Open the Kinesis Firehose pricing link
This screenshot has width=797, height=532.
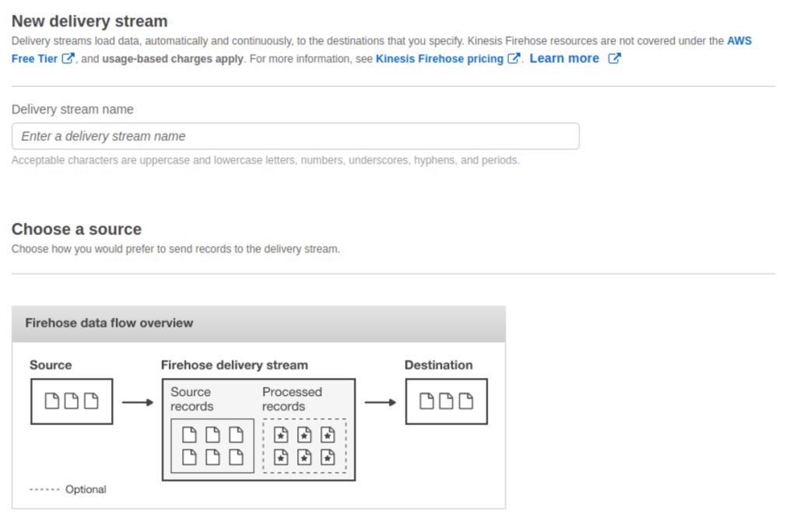pos(439,59)
